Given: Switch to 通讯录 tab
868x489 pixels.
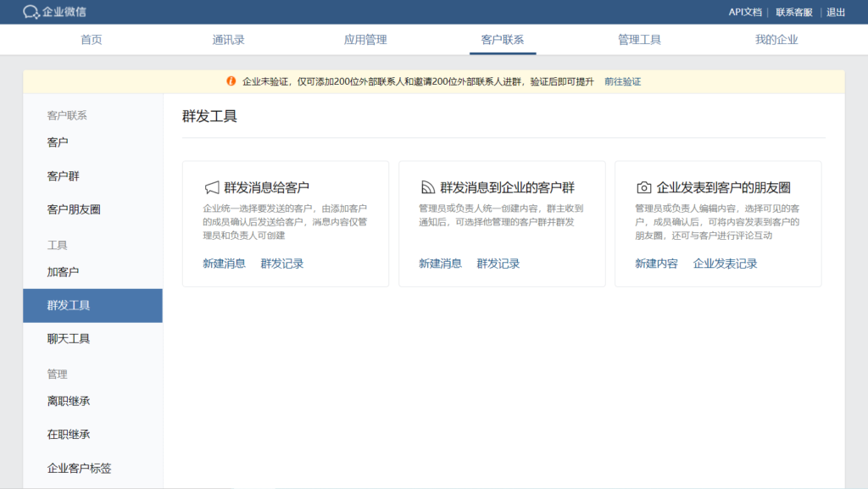Looking at the screenshot, I should tap(228, 40).
